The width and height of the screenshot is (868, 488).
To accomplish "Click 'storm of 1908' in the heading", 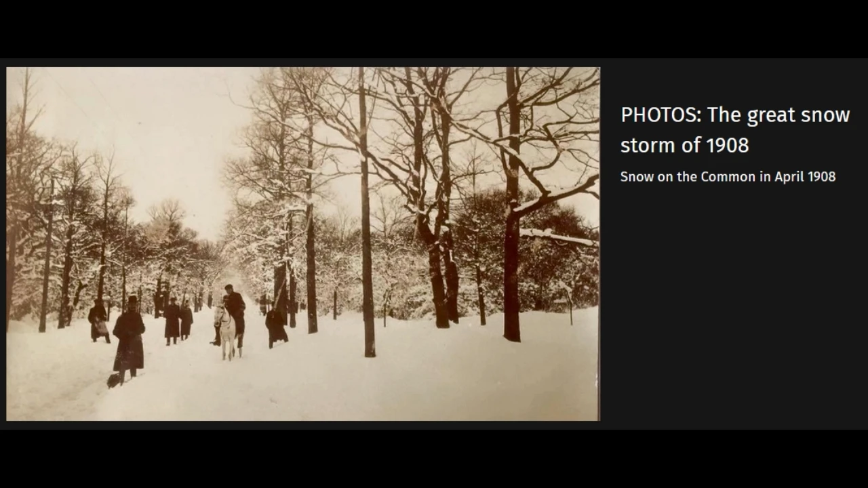I will point(684,145).
